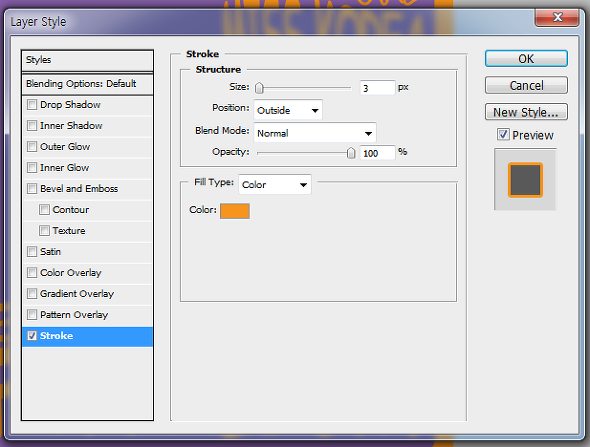Click the orange stroke Color swatch
590x447 pixels.
(235, 211)
